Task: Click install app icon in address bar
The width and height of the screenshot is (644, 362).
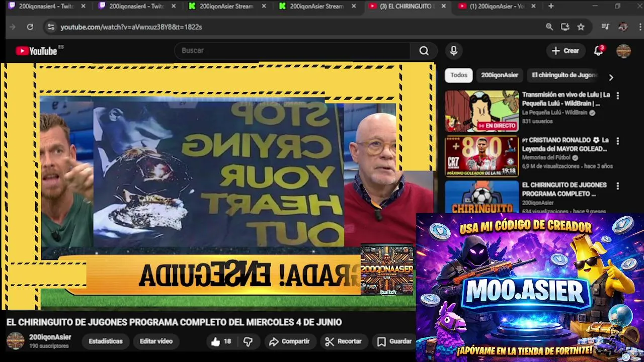Action: coord(565,27)
